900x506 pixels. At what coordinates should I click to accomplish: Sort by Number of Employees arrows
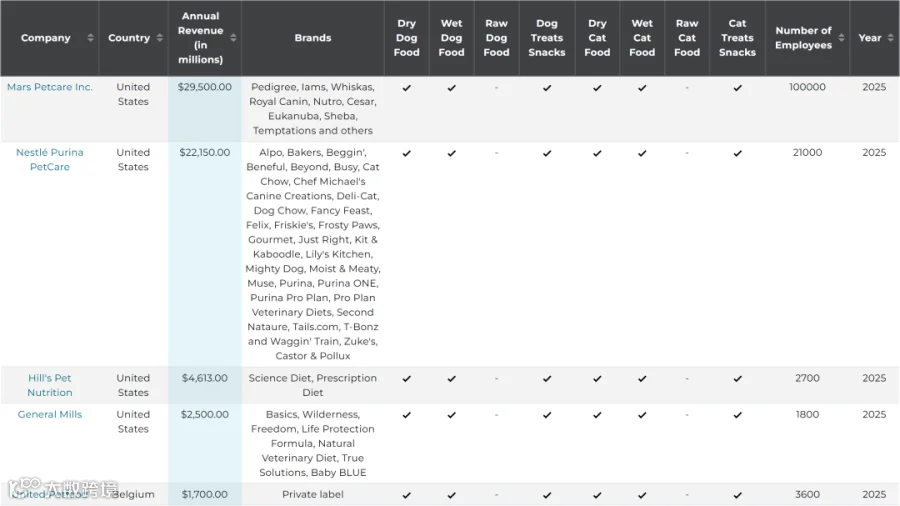coord(841,38)
